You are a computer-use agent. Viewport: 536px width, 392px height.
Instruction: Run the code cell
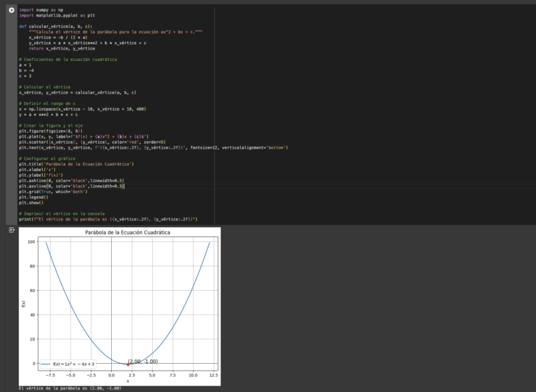[x=11, y=10]
